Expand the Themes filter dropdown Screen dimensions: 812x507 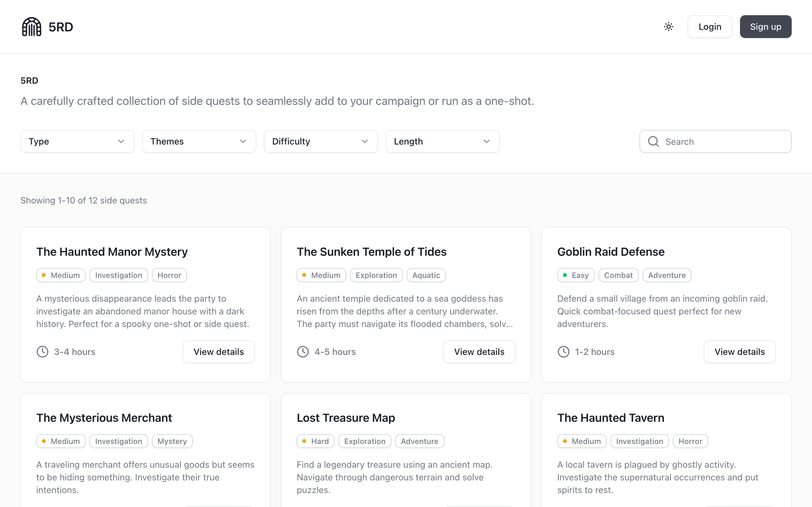click(199, 142)
